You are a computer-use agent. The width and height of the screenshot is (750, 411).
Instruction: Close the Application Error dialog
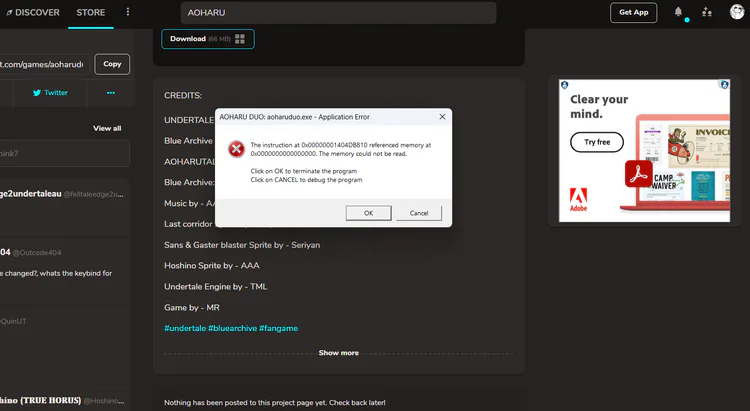coord(442,117)
